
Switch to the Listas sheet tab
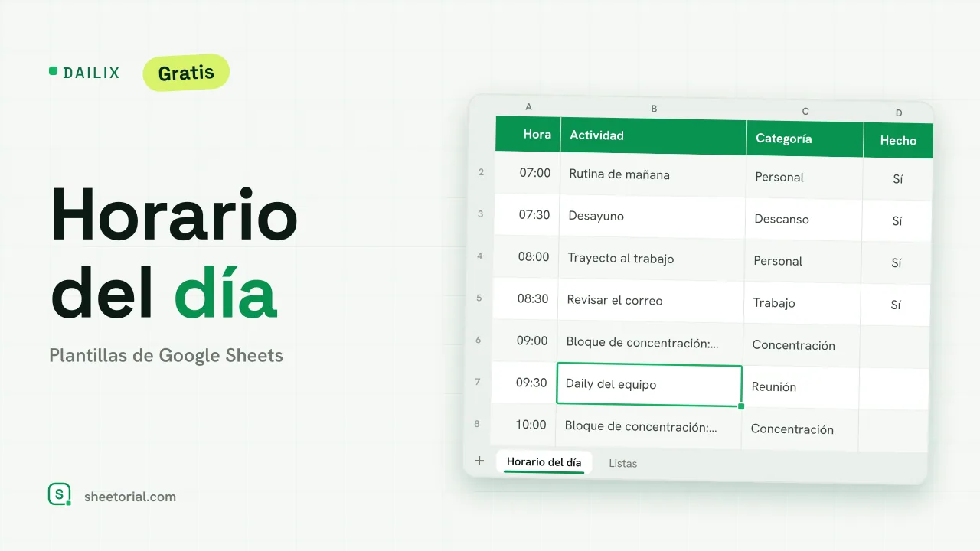622,463
